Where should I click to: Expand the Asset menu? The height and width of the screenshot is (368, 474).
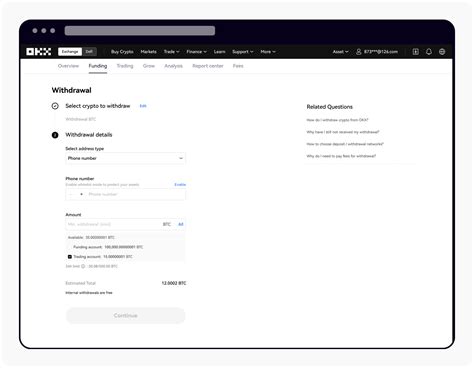pyautogui.click(x=340, y=52)
